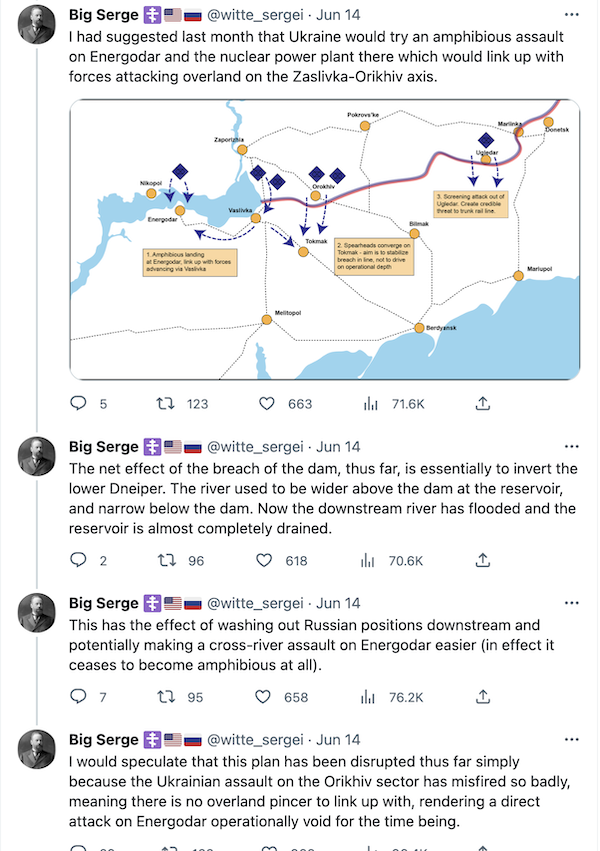Open more options on the first tweet
Viewport: 600px width, 851px height.
571,16
